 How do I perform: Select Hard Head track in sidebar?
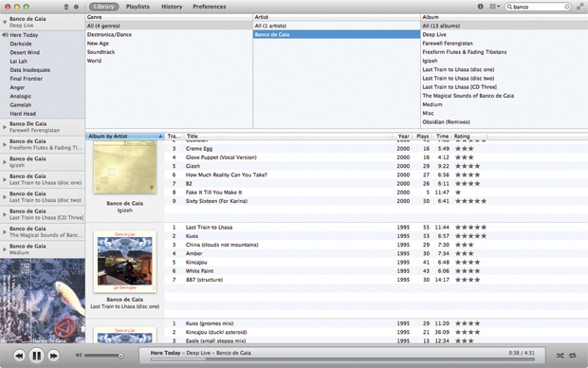point(43,114)
